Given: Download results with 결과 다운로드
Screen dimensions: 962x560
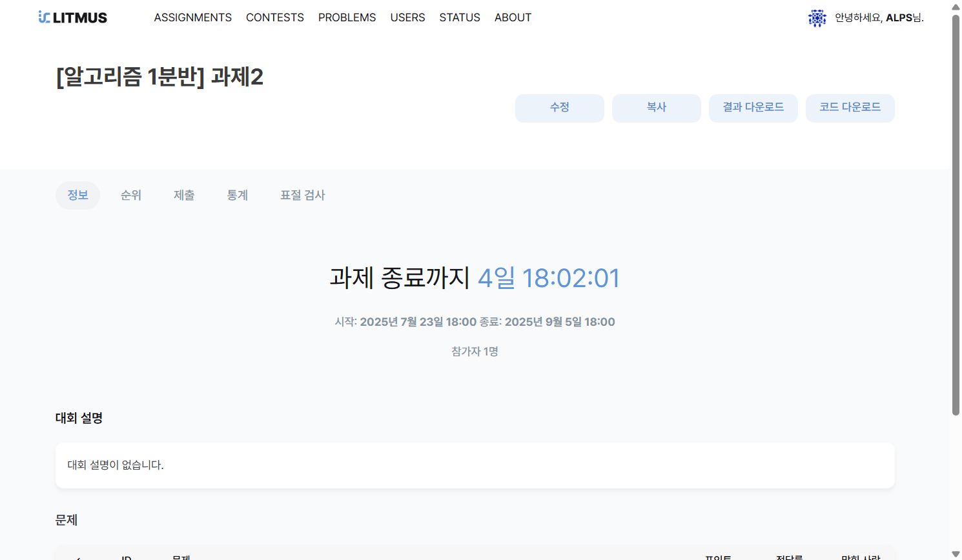Looking at the screenshot, I should 753,108.
